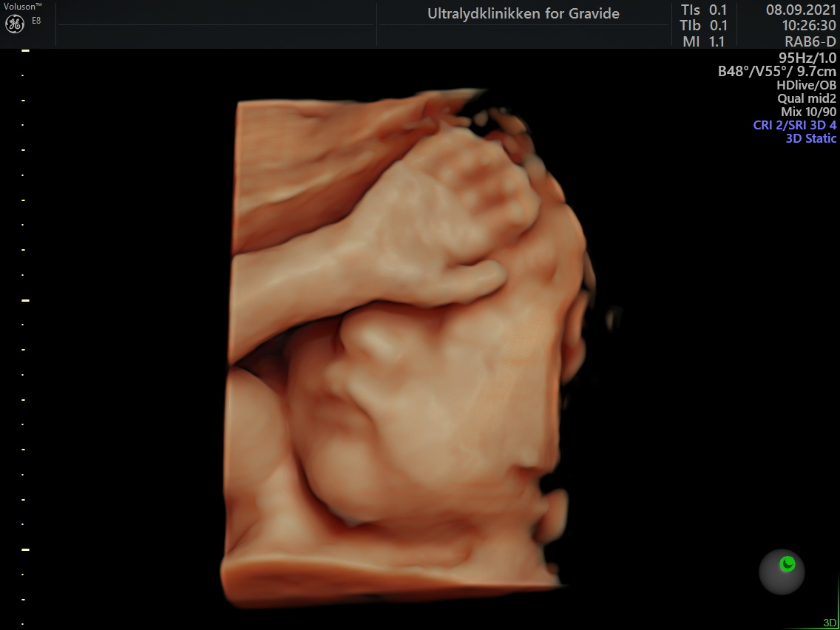Image resolution: width=840 pixels, height=630 pixels.
Task: Click the '3D Static' mode label
Action: pyautogui.click(x=811, y=138)
